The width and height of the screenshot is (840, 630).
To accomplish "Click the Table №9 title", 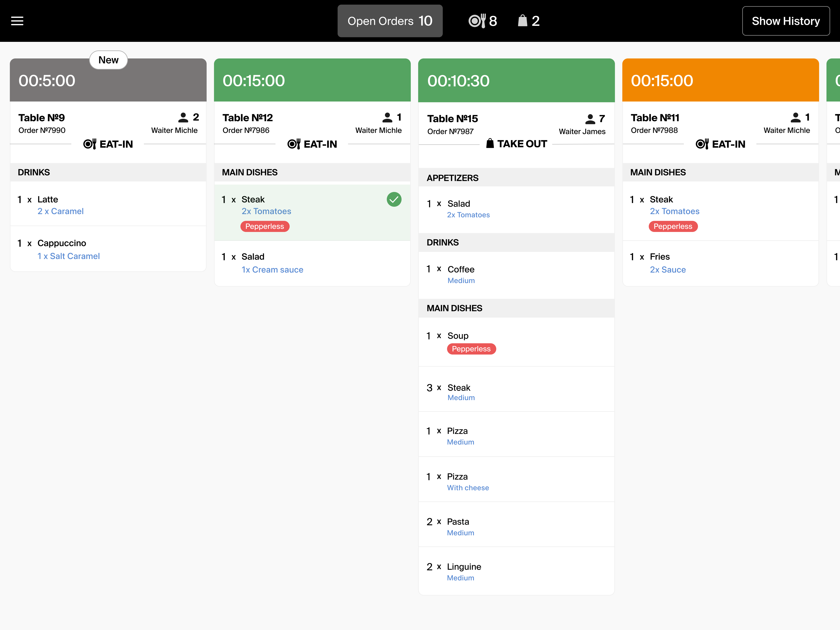I will point(42,118).
